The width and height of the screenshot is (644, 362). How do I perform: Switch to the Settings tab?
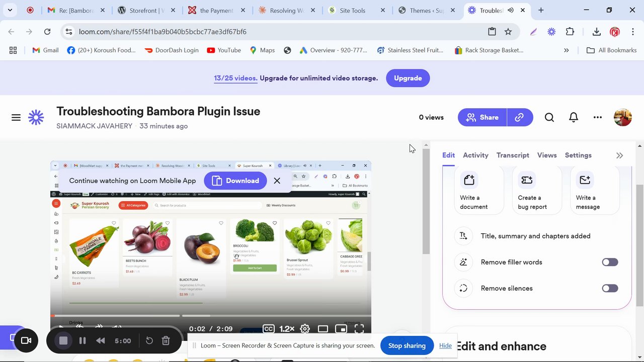coord(578,155)
